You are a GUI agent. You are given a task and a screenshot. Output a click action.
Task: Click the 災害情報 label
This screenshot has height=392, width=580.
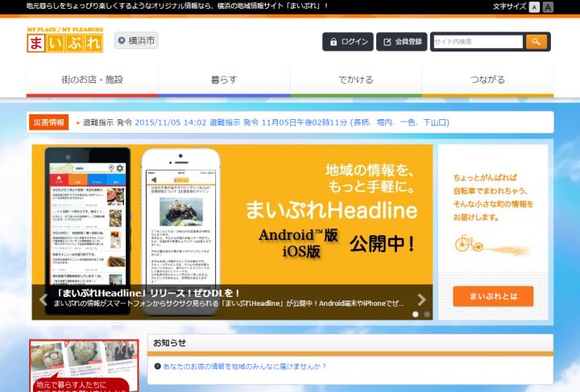click(x=49, y=122)
